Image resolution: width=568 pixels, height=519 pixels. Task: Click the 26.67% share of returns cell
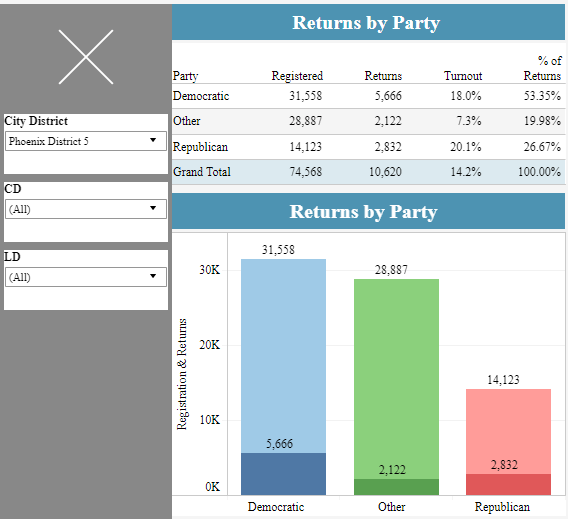click(542, 147)
